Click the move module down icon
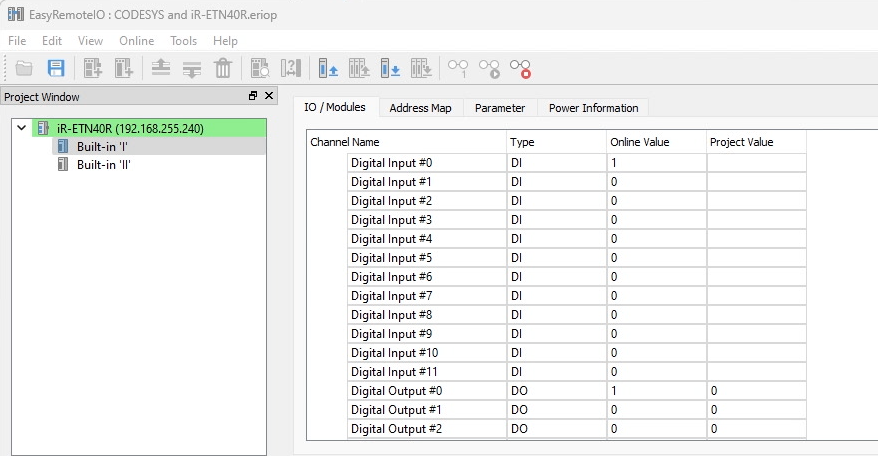This screenshot has height=456, width=878. coord(192,69)
